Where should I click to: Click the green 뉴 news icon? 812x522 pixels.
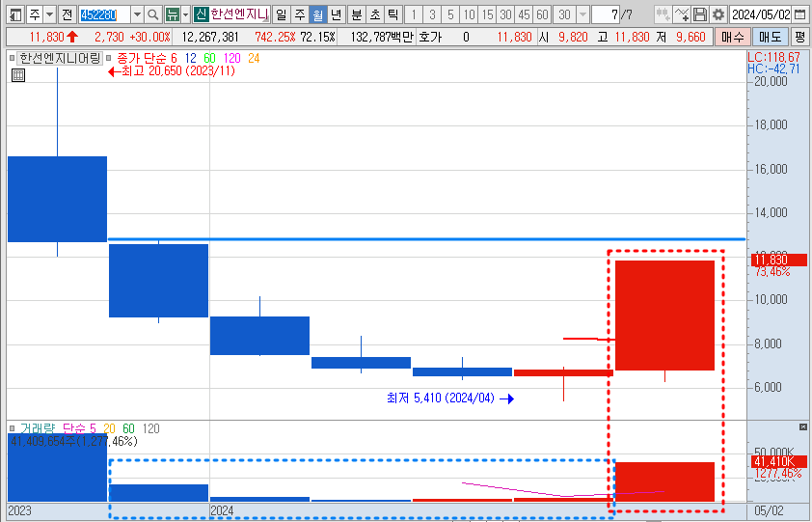(x=173, y=14)
